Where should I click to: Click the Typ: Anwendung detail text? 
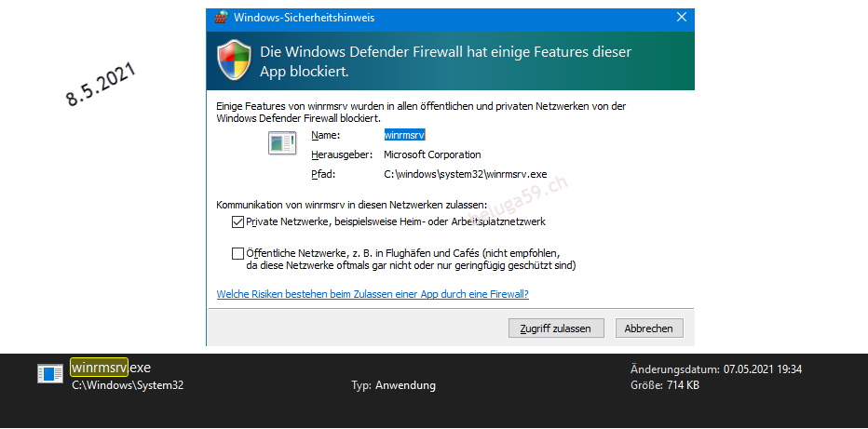[393, 385]
